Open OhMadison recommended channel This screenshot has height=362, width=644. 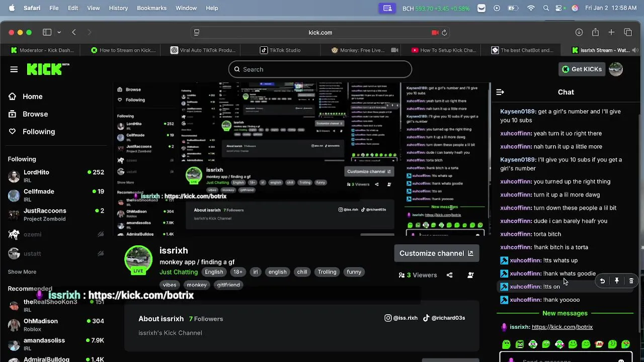point(55,325)
